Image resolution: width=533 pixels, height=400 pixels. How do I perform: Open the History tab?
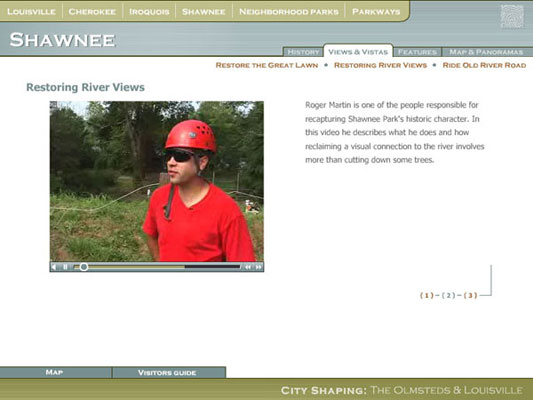pyautogui.click(x=303, y=52)
